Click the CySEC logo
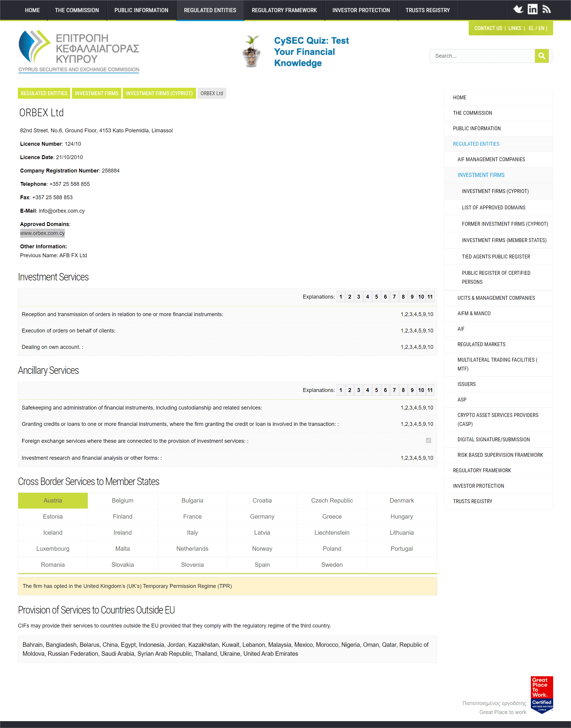The height and width of the screenshot is (728, 571). [x=79, y=51]
